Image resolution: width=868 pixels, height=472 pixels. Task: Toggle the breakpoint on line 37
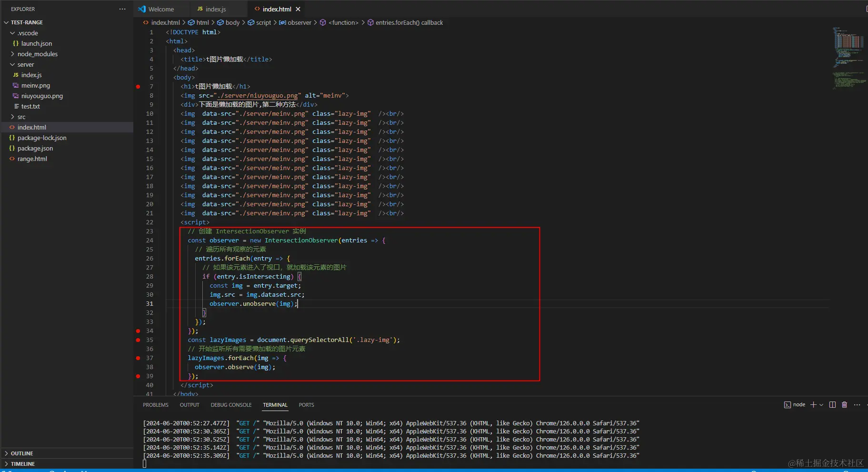[x=138, y=358]
